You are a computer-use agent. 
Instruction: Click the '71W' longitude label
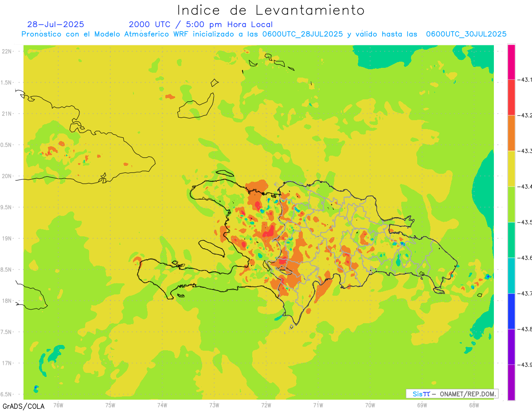[x=318, y=405]
